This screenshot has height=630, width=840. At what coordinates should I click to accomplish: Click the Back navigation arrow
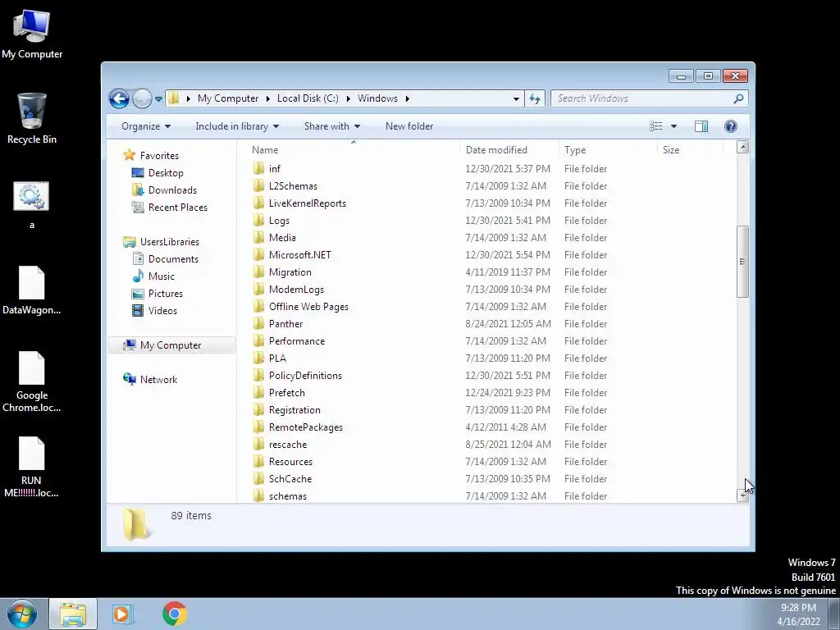[x=119, y=98]
